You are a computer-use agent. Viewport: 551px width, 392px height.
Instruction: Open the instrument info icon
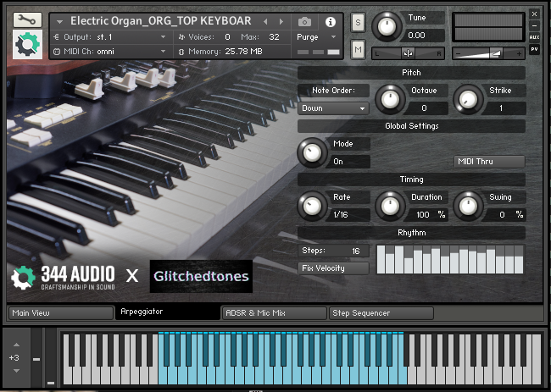[x=331, y=21]
